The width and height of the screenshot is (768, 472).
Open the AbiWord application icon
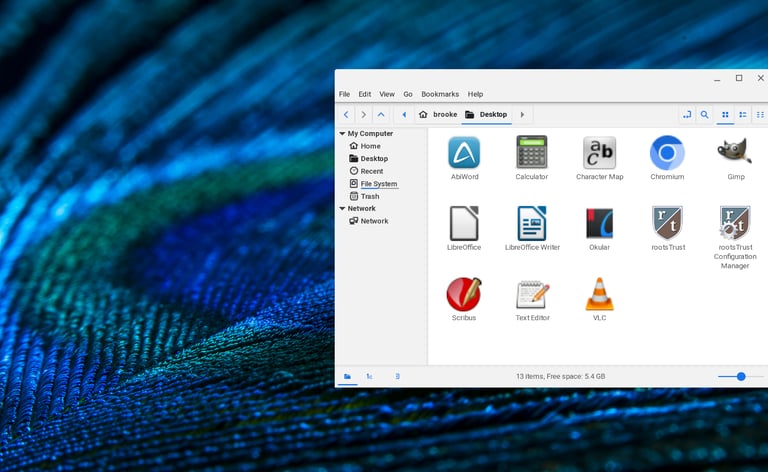(x=464, y=153)
